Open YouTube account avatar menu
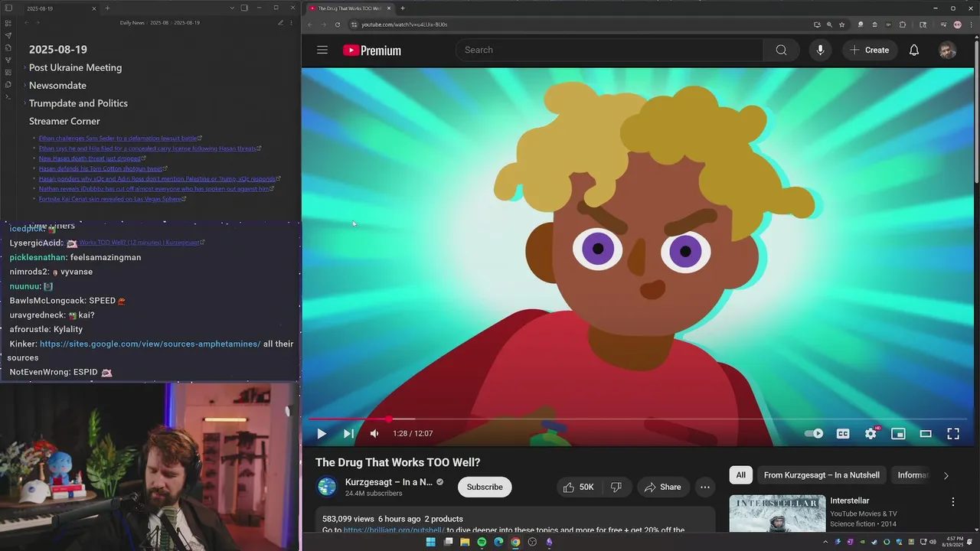Image resolution: width=980 pixels, height=551 pixels. [x=947, y=51]
